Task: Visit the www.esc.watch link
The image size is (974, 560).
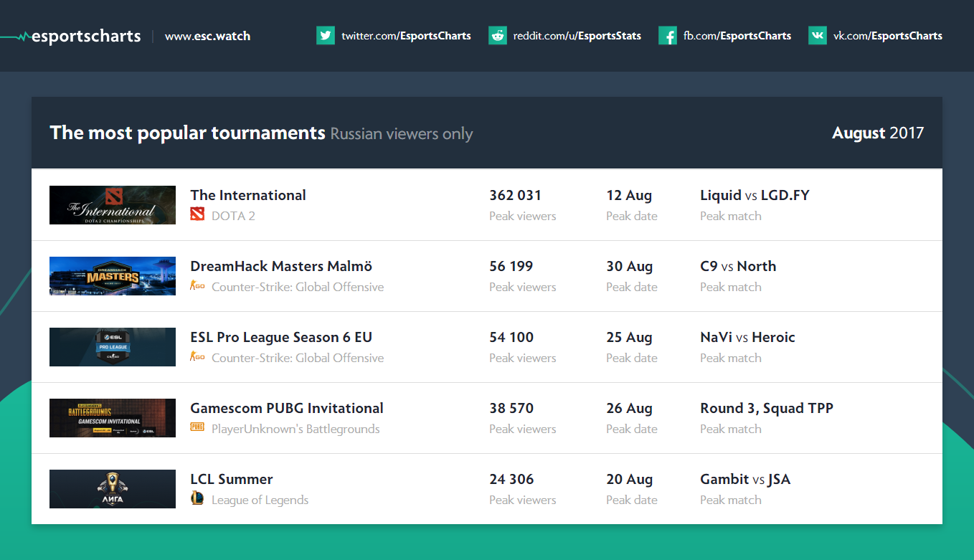Action: (x=207, y=36)
